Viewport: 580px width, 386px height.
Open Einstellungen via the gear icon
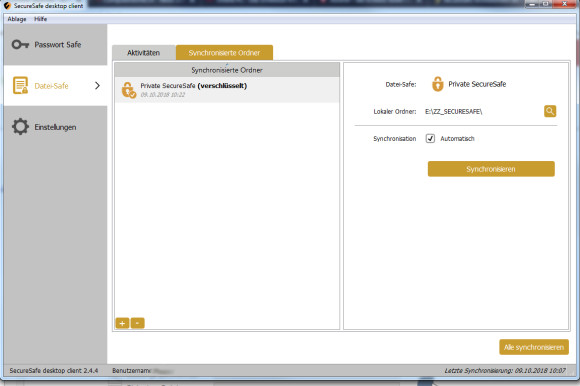point(20,127)
